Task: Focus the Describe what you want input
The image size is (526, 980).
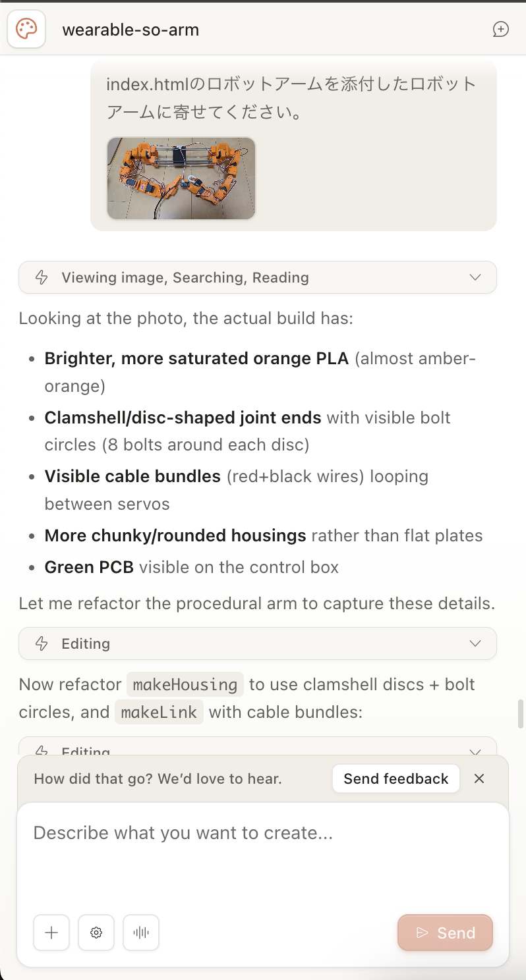Action: 263,856
